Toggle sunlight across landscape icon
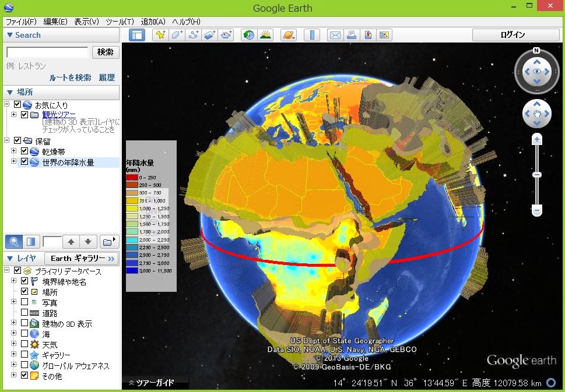Viewport: 565px width, 392px height. pos(265,35)
